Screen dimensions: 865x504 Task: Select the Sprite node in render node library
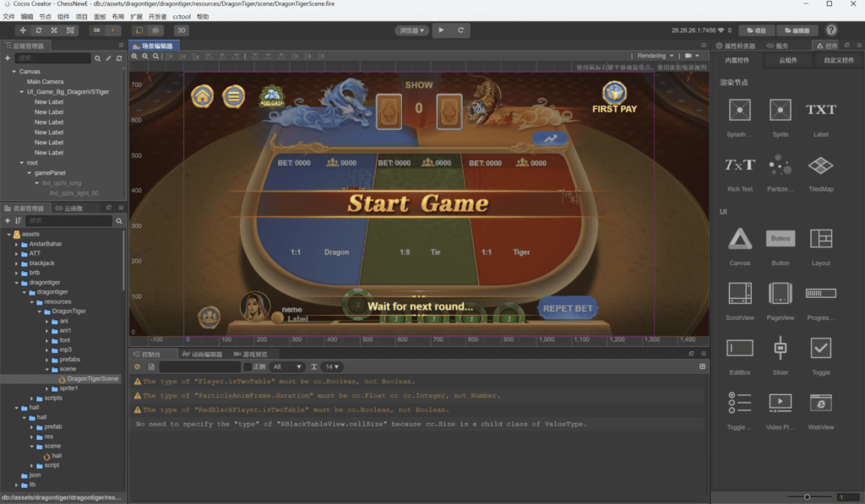[781, 109]
